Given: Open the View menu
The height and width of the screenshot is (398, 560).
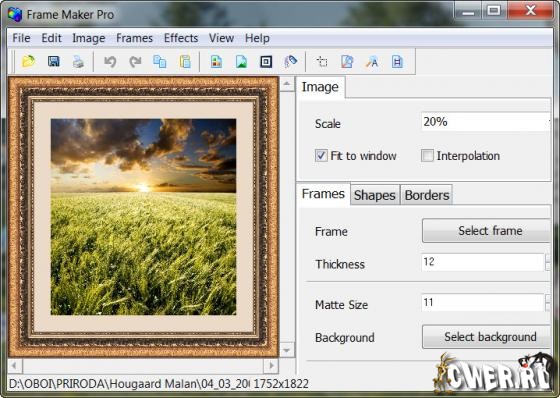Looking at the screenshot, I should tap(221, 38).
